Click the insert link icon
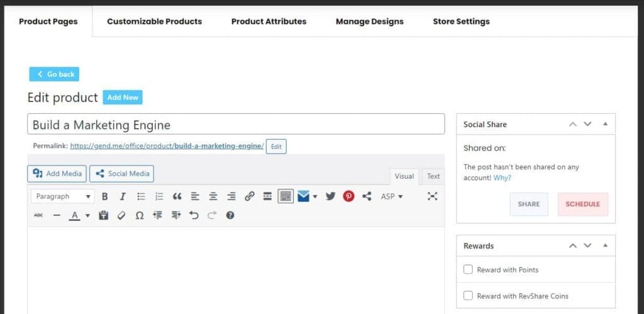 coord(249,196)
